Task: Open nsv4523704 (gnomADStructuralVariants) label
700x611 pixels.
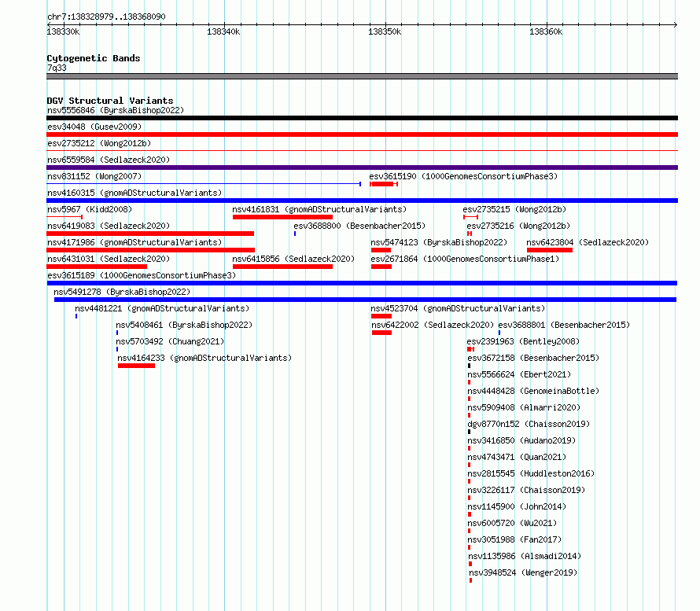Action: [458, 308]
